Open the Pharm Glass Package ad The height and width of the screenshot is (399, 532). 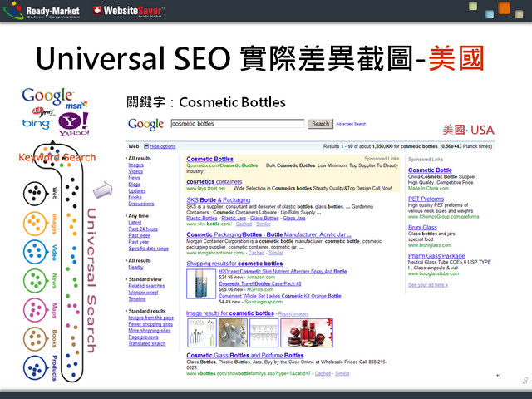pos(436,256)
